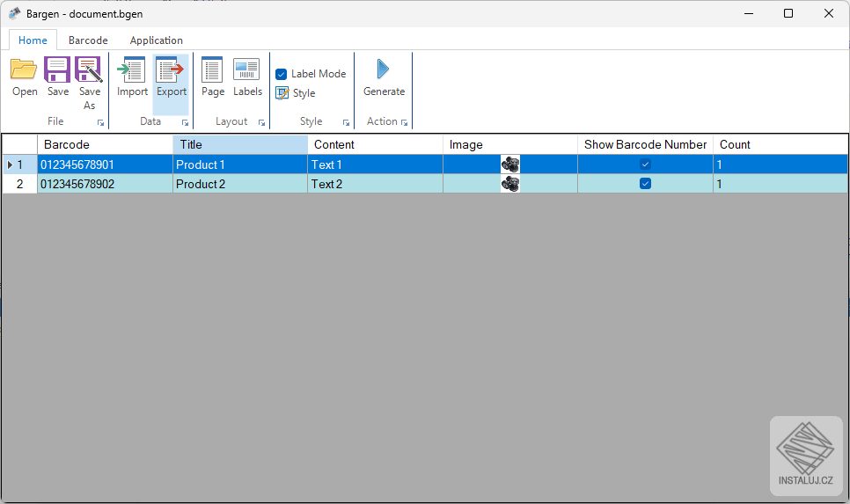Click the Import data icon
Screen dimensions: 850x504
132,69
